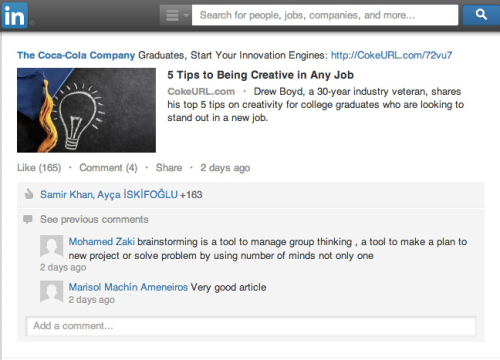Viewport: 500px width, 360px height.
Task: Open Ayça İSKİFOĞLU's profile
Action: (137, 194)
